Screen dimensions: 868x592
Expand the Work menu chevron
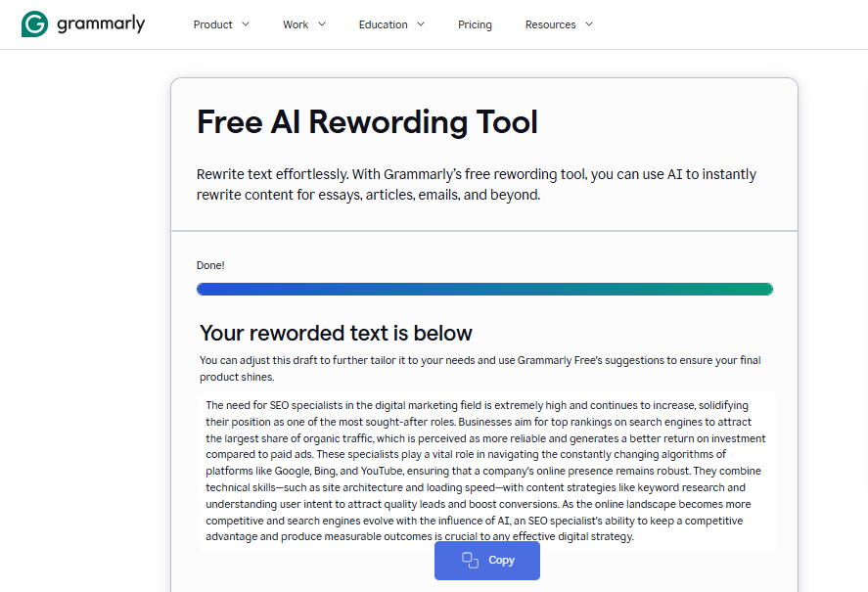pyautogui.click(x=323, y=24)
